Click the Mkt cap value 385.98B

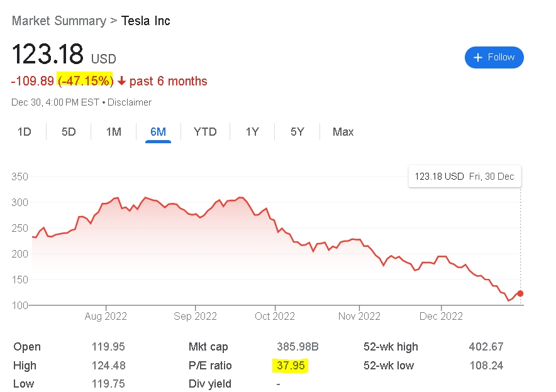point(297,346)
